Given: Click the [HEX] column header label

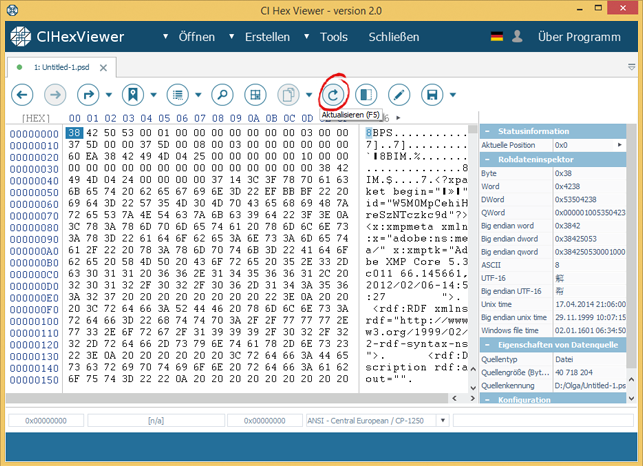Looking at the screenshot, I should tap(36, 119).
